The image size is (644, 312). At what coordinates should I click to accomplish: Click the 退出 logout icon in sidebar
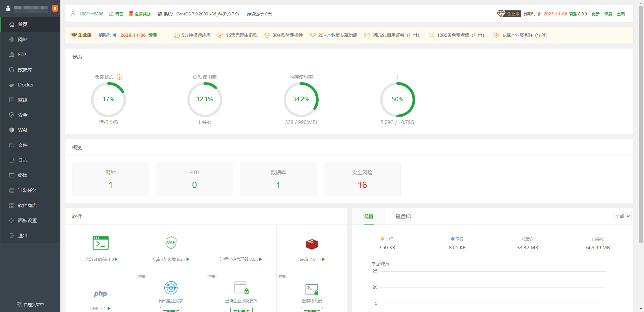tap(12, 236)
